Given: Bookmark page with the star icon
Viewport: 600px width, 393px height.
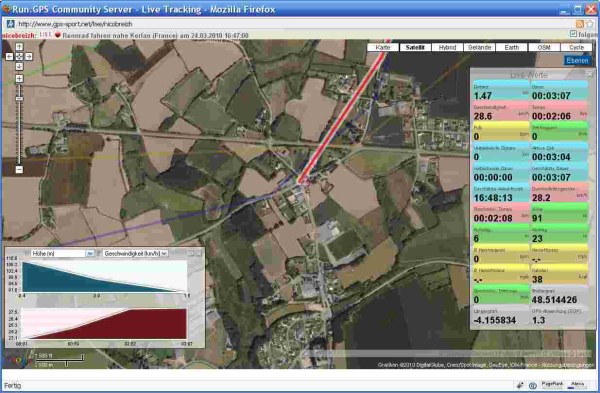Looking at the screenshot, I should 590,24.
